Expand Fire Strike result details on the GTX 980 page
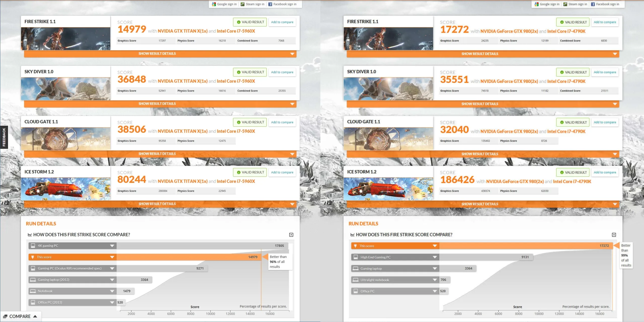 tap(483, 54)
